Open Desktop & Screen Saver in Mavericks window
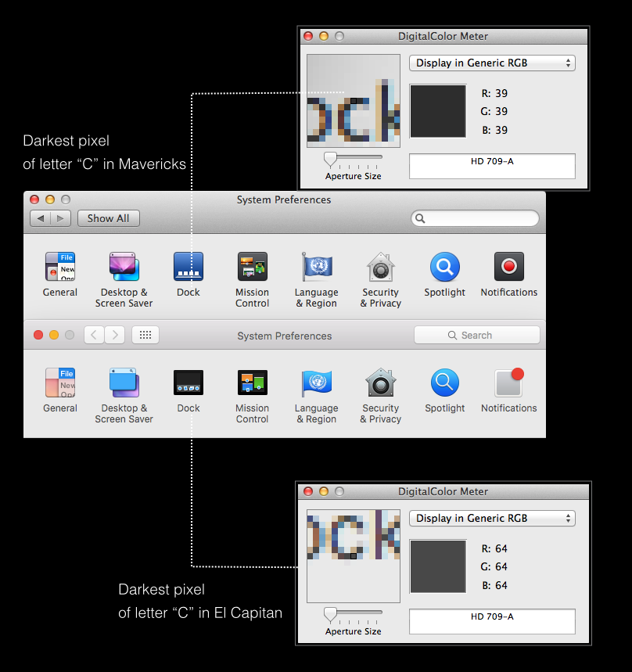 (x=124, y=266)
